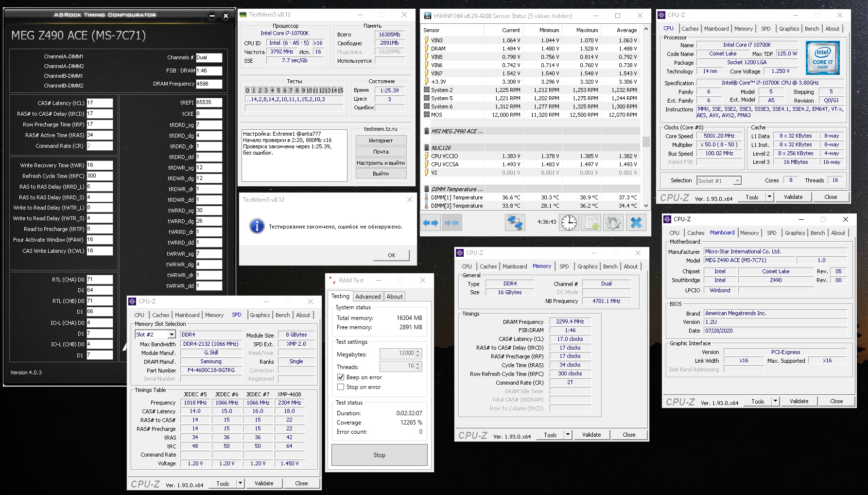
Task: Click OK in the TestMem5 completion dialog
Action: pyautogui.click(x=392, y=255)
